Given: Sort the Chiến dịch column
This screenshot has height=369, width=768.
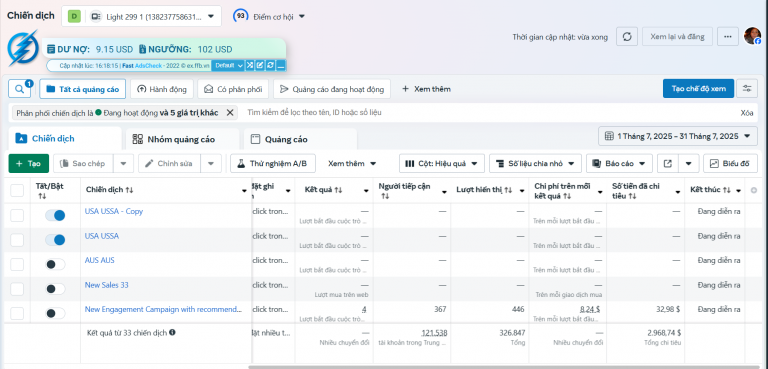Looking at the screenshot, I should coord(129,190).
